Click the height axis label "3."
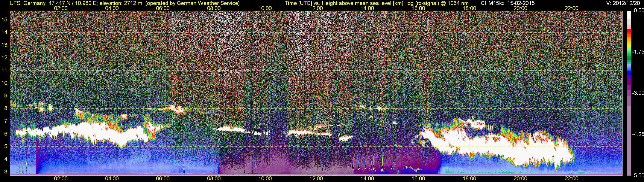The image size is (644, 182). (x=6, y=172)
